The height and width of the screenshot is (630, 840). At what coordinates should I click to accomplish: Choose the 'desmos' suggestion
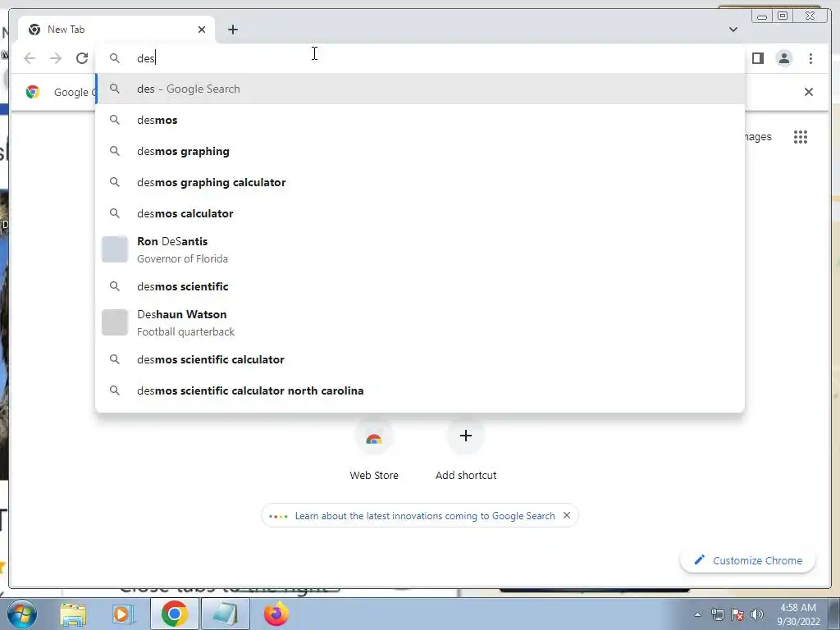420,120
